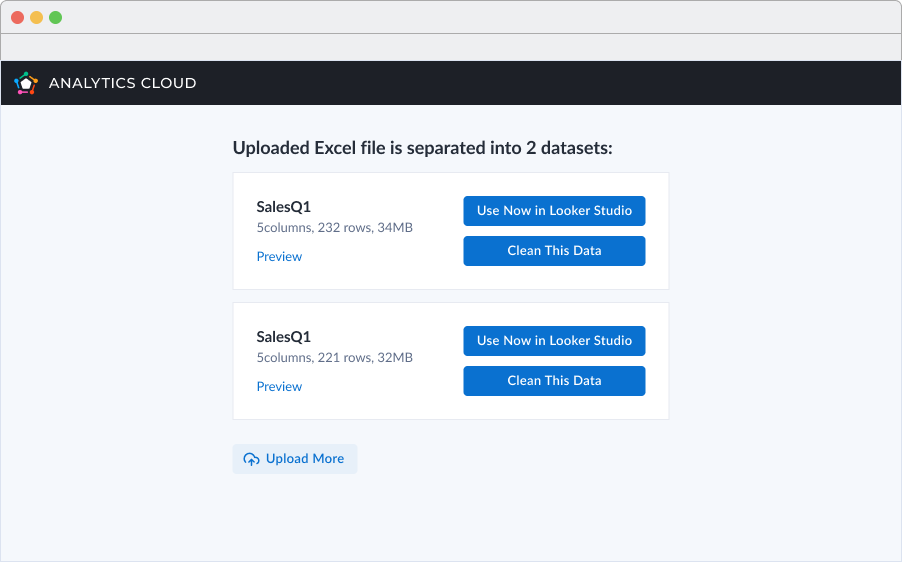
Task: Click the SalesQ1 title of the 34MB dataset
Action: coord(284,207)
